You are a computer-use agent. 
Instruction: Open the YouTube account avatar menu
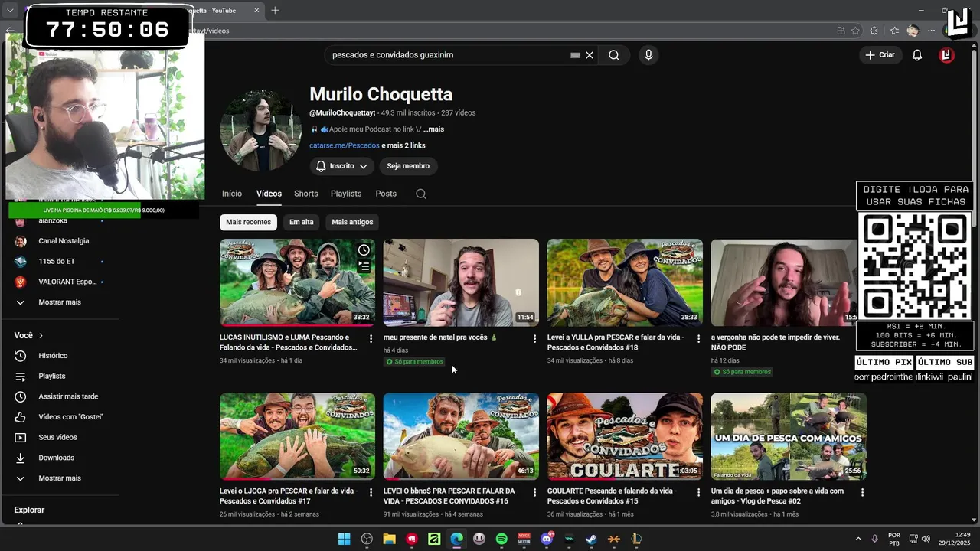947,55
